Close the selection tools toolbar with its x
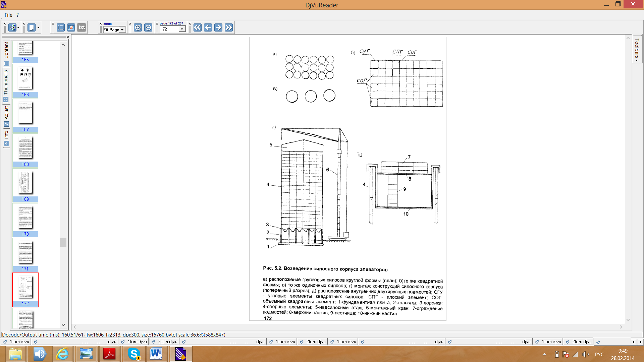 tap(53, 23)
